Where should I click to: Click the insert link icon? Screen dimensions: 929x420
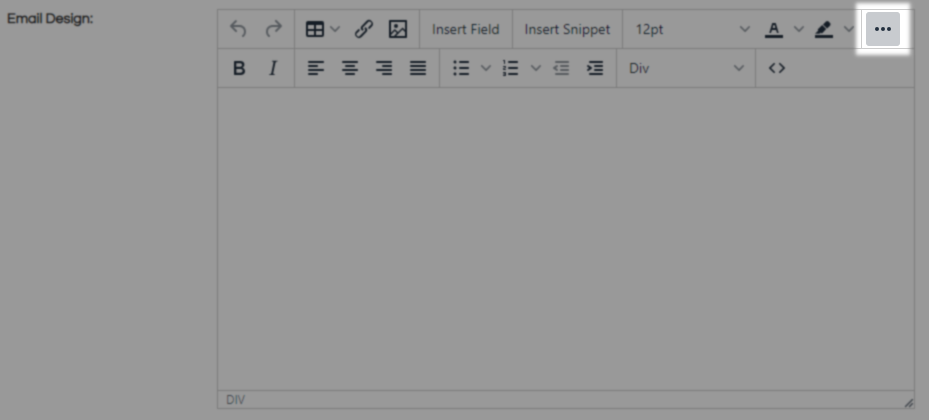pos(363,29)
